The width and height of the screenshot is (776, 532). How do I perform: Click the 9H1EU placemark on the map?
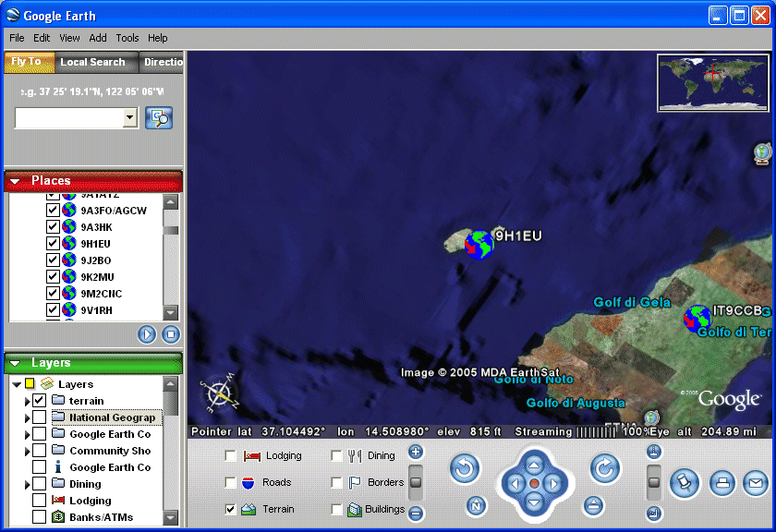point(479,245)
